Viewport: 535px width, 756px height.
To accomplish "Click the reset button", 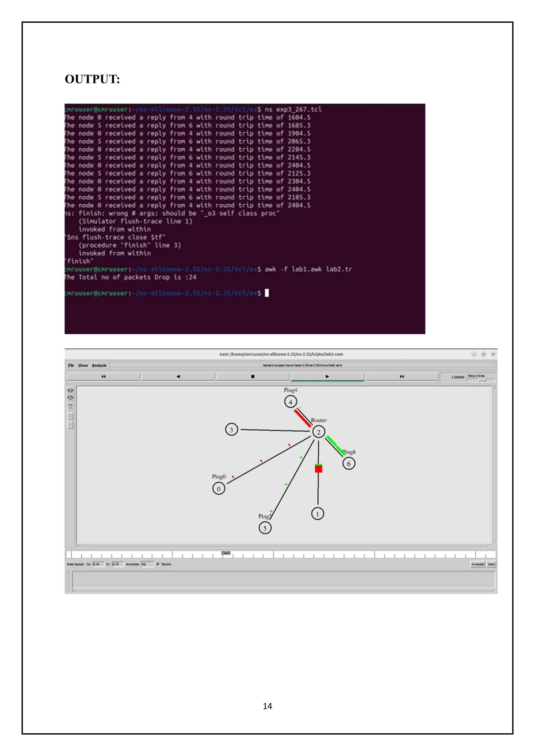I will [x=491, y=564].
